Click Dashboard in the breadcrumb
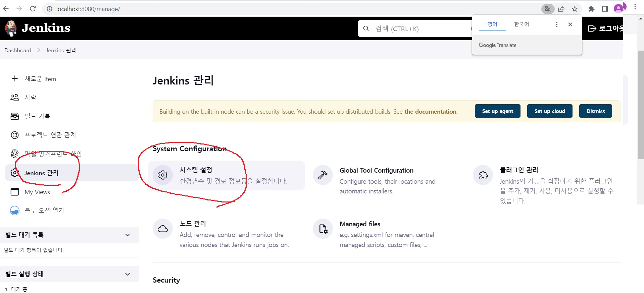Viewport: 644px width, 293px height. pyautogui.click(x=18, y=50)
